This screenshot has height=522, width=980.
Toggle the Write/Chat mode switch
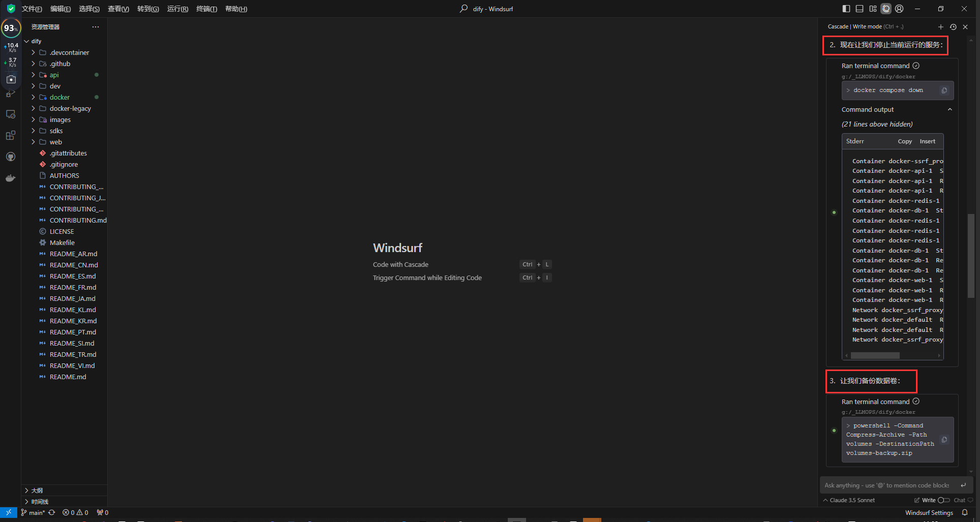[943, 500]
